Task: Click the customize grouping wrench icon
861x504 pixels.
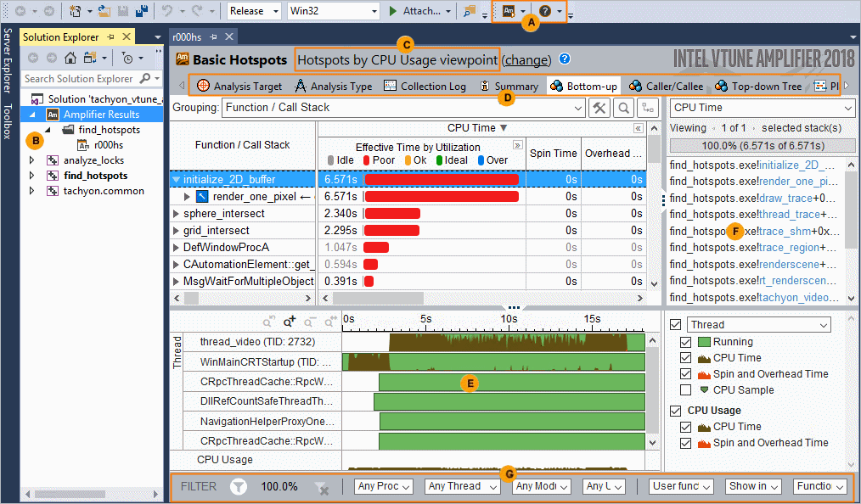Action: [x=599, y=108]
